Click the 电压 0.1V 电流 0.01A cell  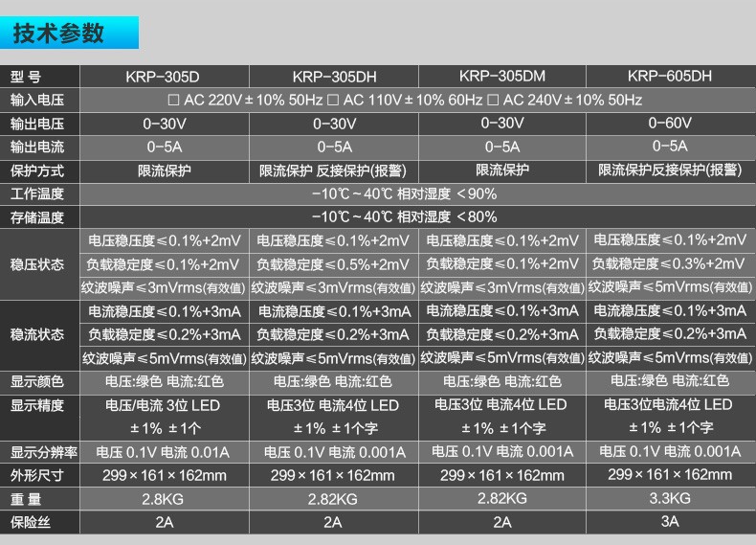164,452
